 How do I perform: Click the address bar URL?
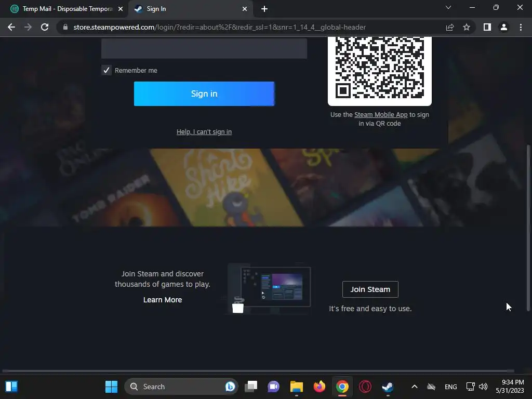tap(220, 27)
